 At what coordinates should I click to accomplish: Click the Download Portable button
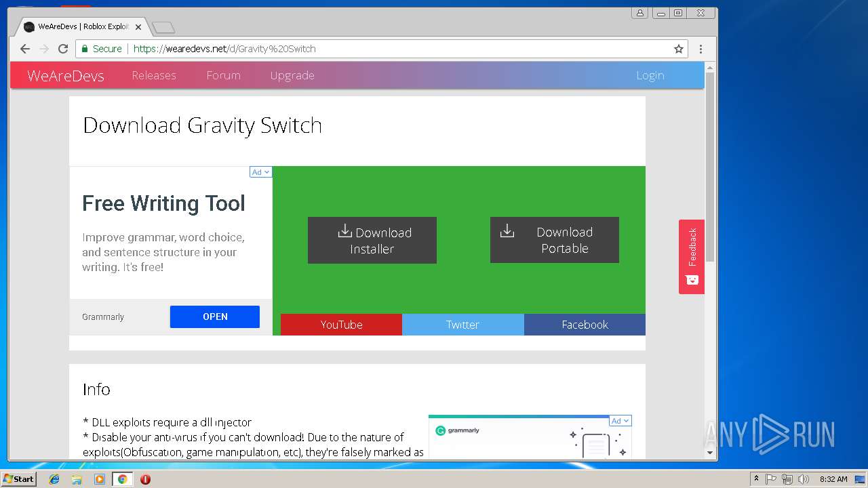click(x=555, y=240)
